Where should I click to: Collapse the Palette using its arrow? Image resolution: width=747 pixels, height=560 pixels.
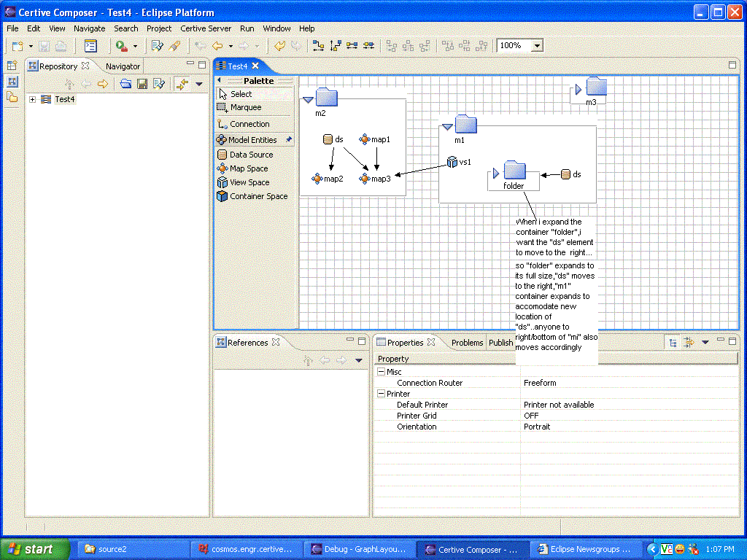click(220, 80)
